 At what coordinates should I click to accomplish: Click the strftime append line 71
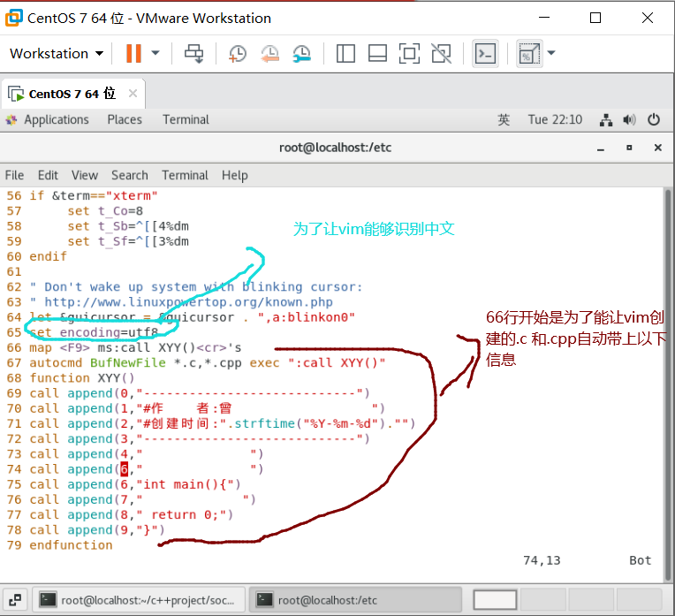click(222, 424)
